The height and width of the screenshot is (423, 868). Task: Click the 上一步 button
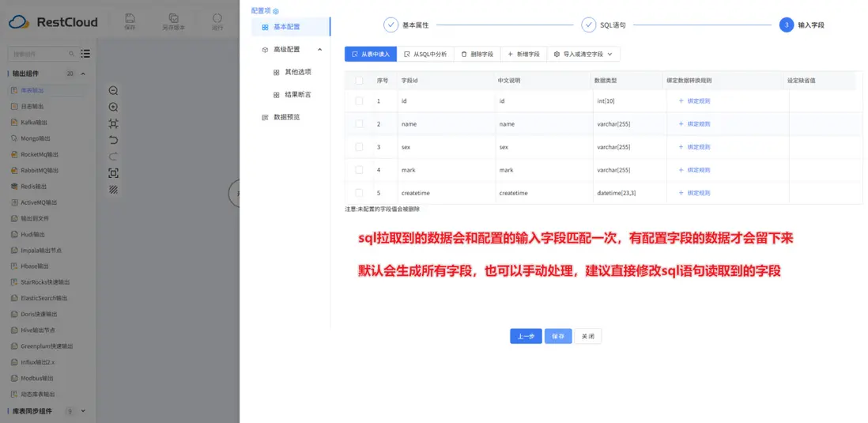click(x=526, y=336)
